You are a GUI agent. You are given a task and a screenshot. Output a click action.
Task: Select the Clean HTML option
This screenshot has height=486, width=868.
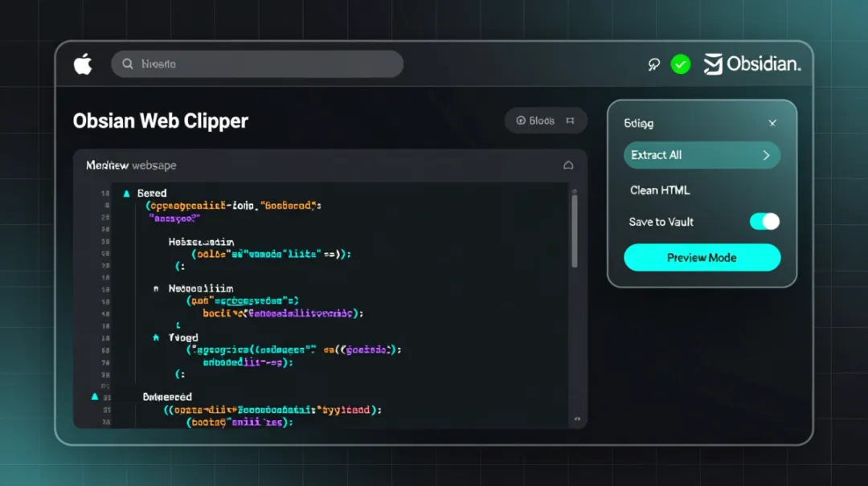[x=660, y=190]
